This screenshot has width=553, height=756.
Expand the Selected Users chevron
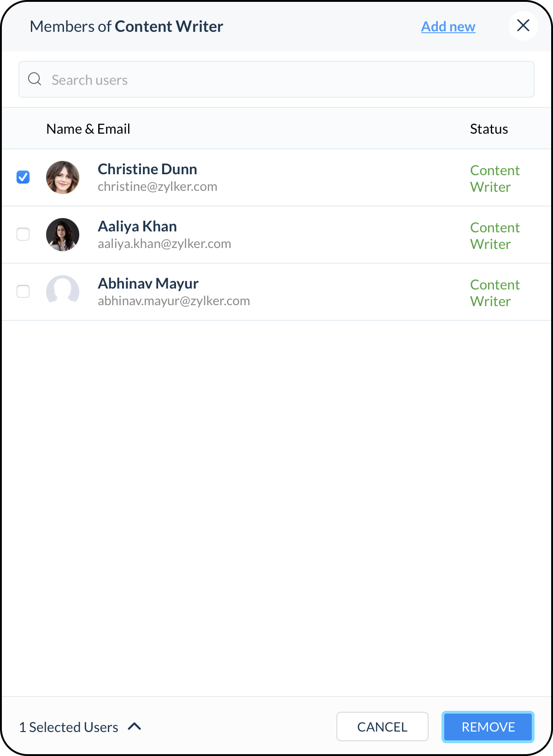135,726
